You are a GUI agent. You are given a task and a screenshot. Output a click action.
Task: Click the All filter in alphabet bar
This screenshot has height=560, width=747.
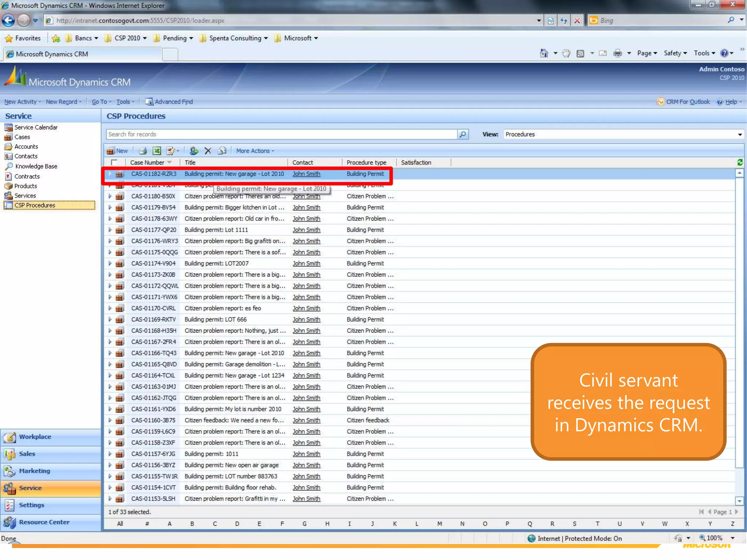[120, 524]
